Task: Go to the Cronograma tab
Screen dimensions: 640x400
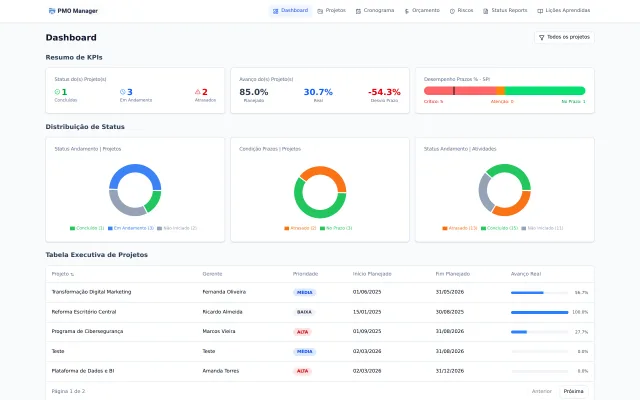Action: pos(375,11)
